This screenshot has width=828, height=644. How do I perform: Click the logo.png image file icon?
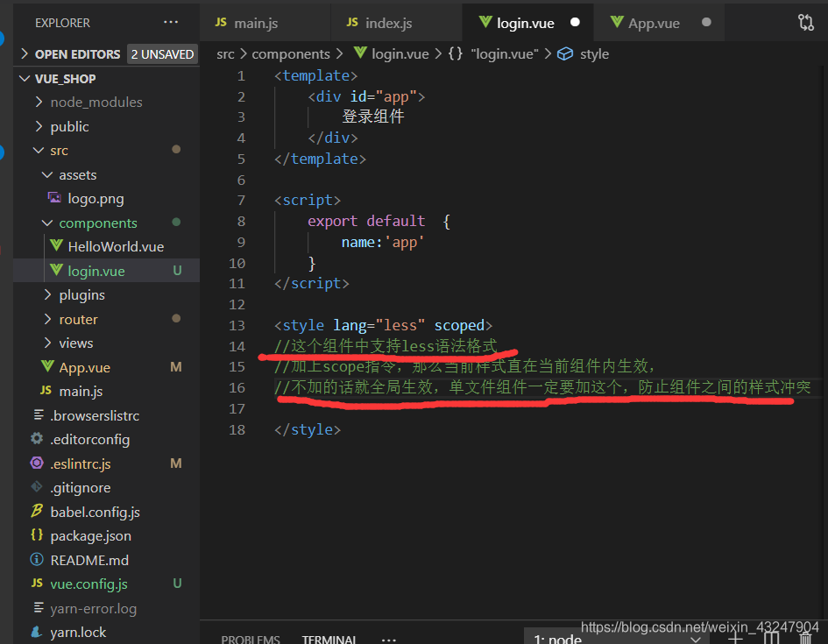tap(54, 198)
